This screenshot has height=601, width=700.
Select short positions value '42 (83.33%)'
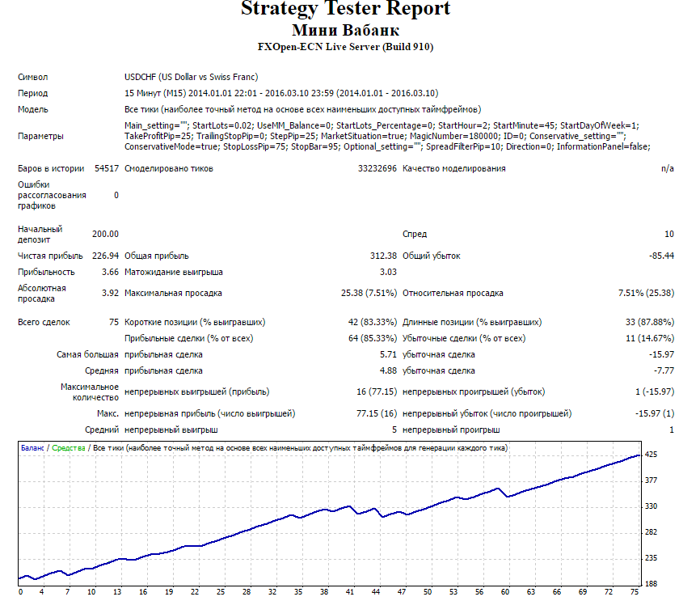[x=373, y=322]
